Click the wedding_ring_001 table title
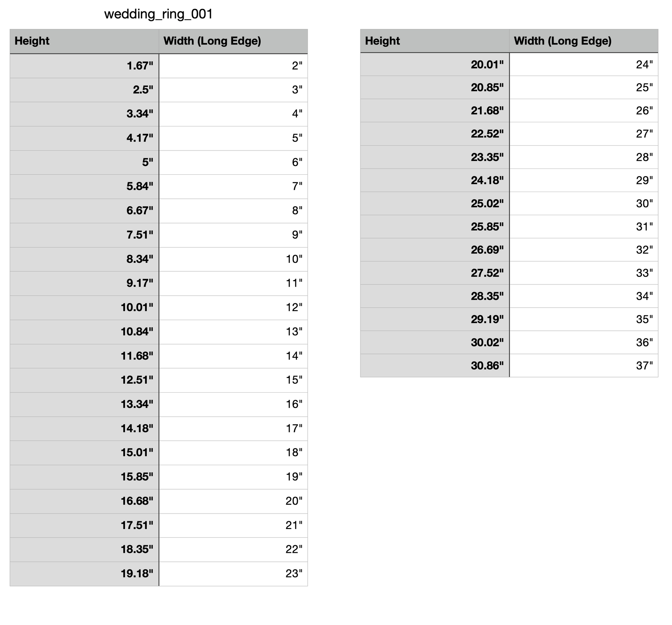The image size is (672, 625). (x=159, y=14)
